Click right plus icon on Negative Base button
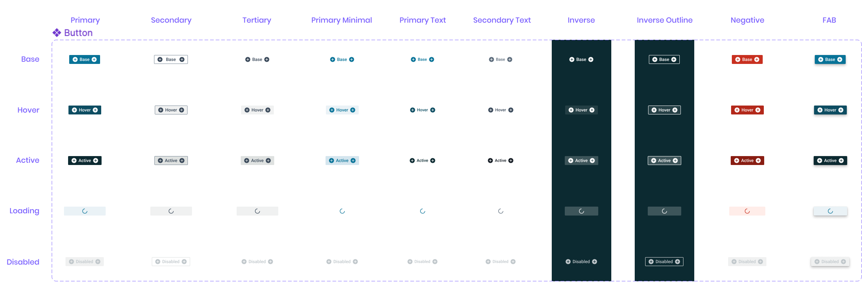Image resolution: width=868 pixels, height=288 pixels. (x=757, y=59)
